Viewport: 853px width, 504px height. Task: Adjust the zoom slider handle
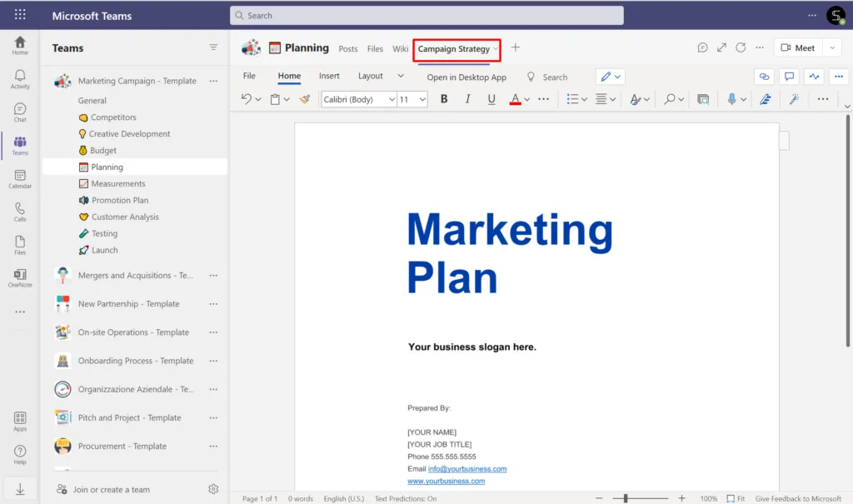pyautogui.click(x=626, y=498)
